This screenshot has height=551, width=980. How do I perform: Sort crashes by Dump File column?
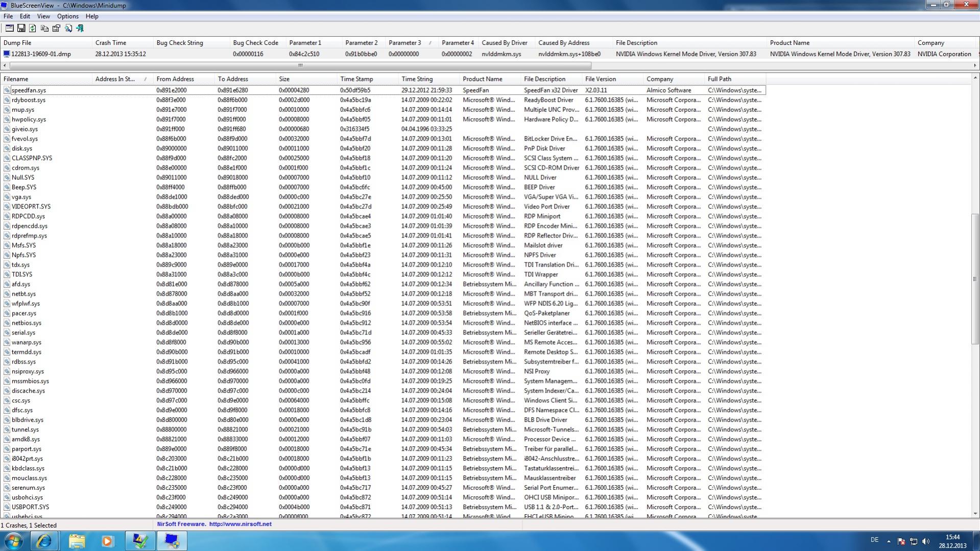(x=46, y=43)
